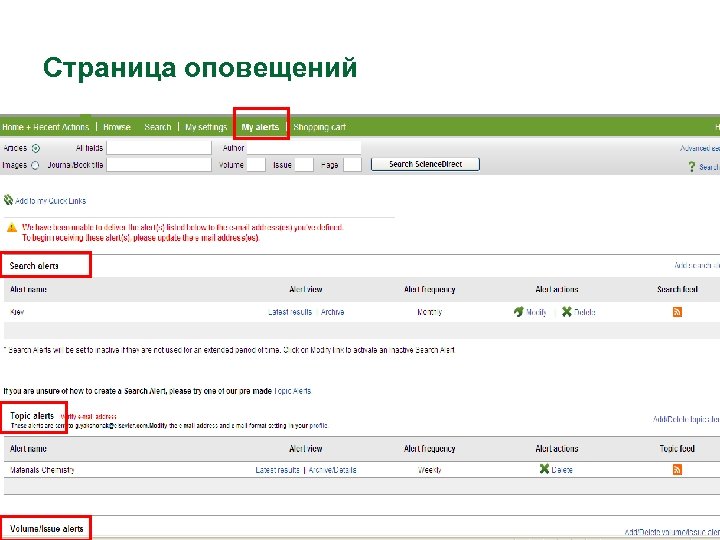Open the RSS feed icon for Kiev
This screenshot has width=720, height=540.
click(x=677, y=312)
